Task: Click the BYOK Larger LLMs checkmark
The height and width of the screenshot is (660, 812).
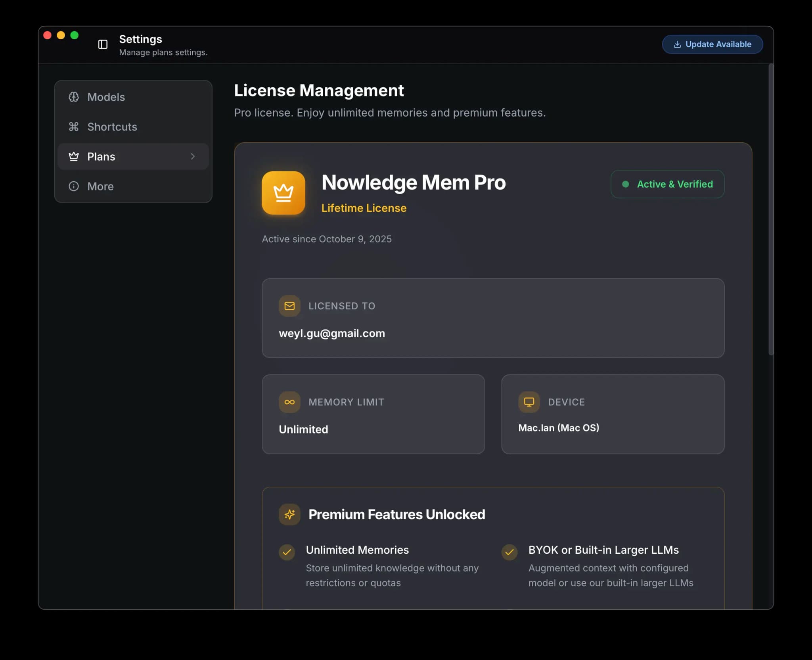Action: [509, 552]
